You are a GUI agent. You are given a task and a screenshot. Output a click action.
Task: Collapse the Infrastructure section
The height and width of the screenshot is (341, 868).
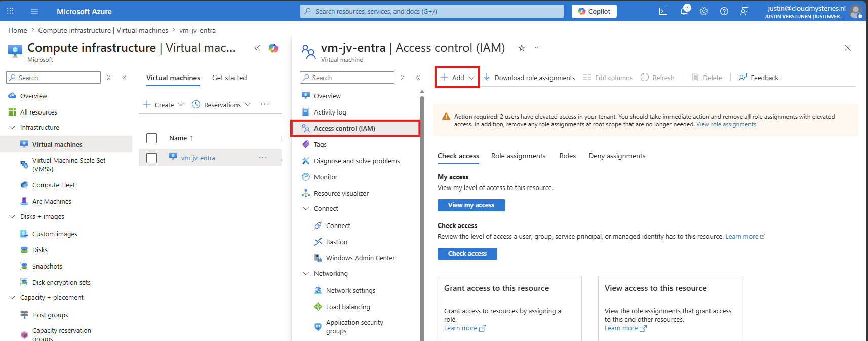coord(12,127)
